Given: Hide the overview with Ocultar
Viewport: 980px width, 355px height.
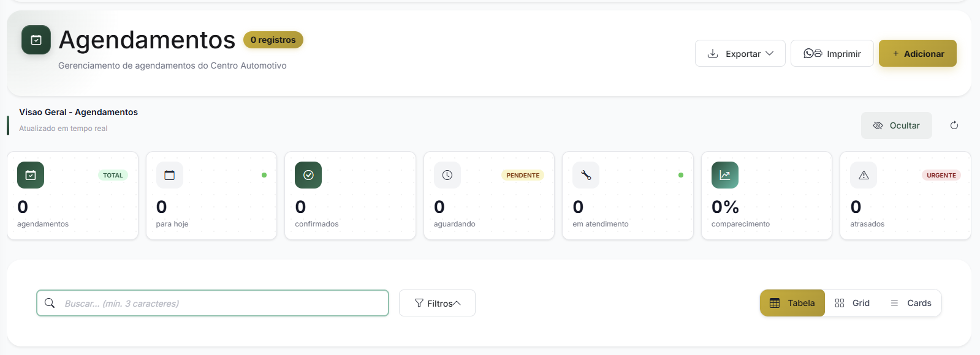Looking at the screenshot, I should (897, 125).
